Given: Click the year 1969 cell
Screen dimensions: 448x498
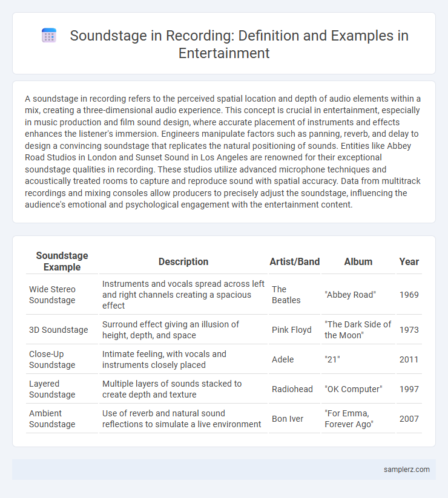Looking at the screenshot, I should click(409, 295).
